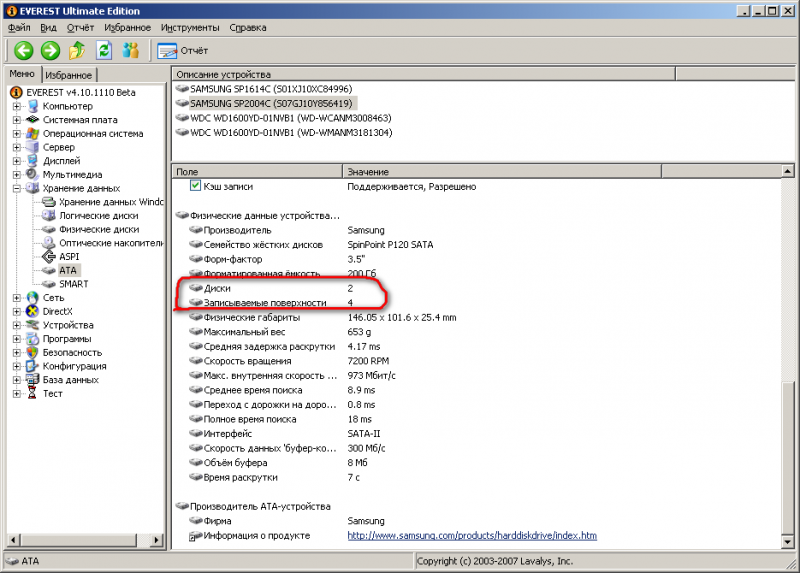
Task: Expand the Программы tree node
Action: point(16,339)
